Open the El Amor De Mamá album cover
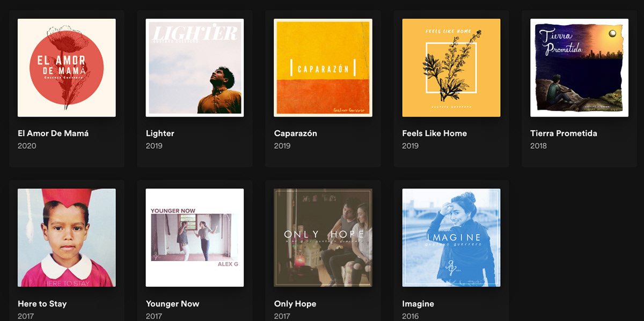This screenshot has height=321, width=644. 67,68
